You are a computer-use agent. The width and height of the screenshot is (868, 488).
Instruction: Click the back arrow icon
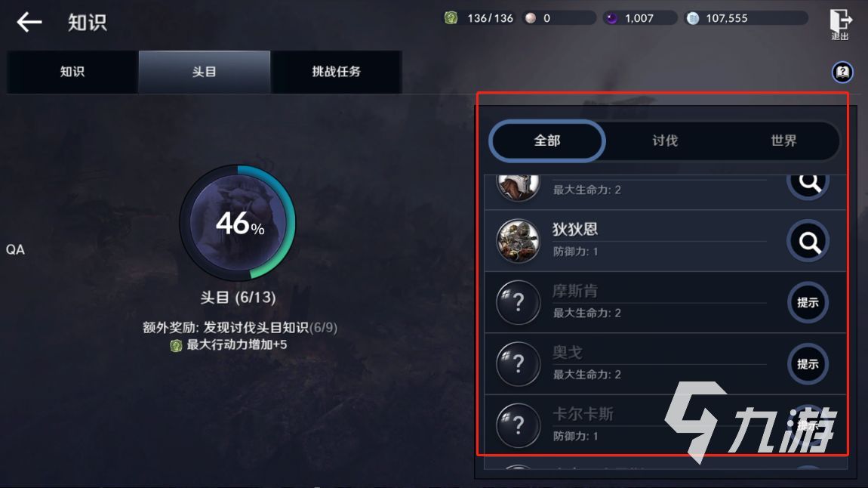(x=29, y=22)
